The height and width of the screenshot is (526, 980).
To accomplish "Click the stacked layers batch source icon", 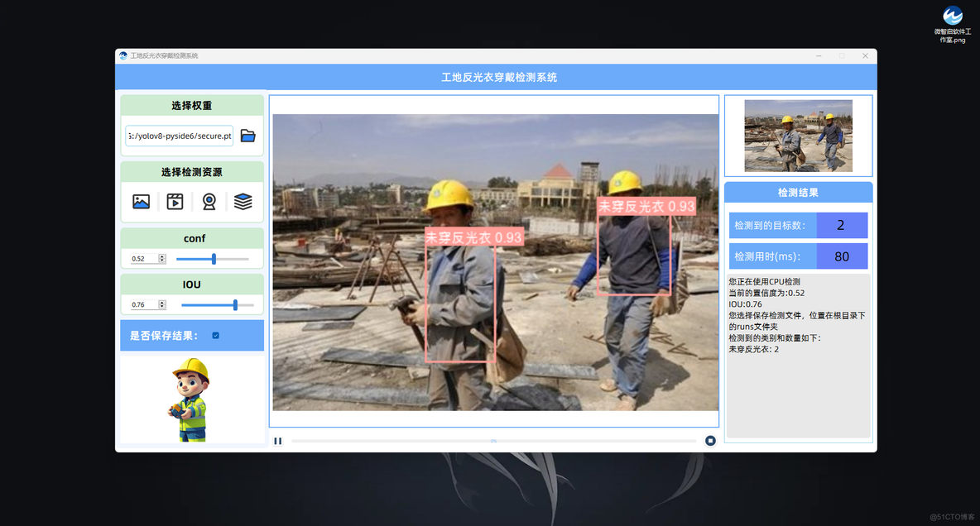I will pyautogui.click(x=243, y=202).
